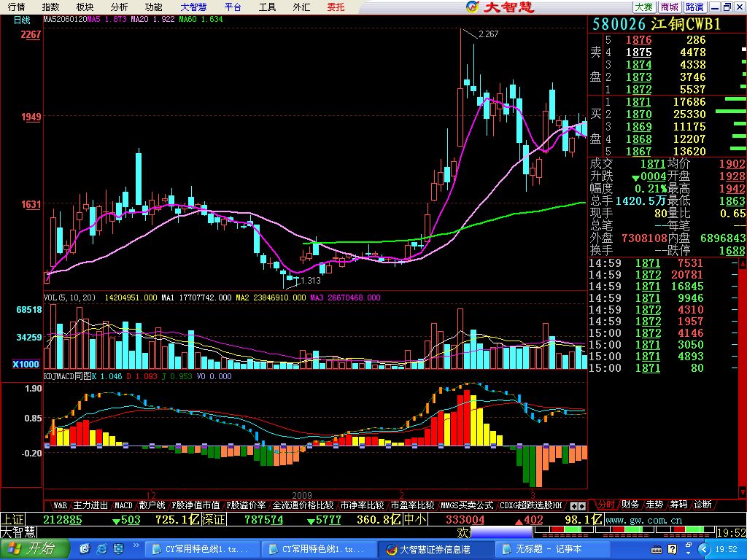
Task: Click the 大赛 button in title bar
Action: coord(644,7)
